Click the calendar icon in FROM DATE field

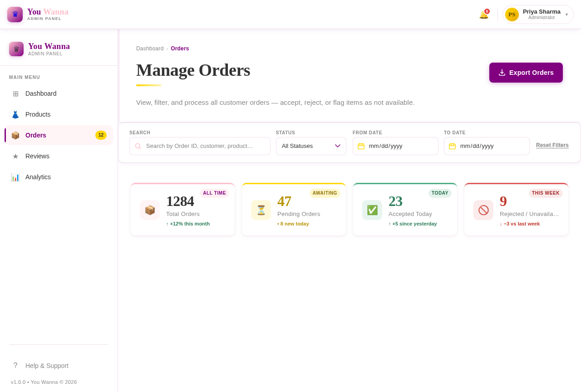pyautogui.click(x=361, y=146)
